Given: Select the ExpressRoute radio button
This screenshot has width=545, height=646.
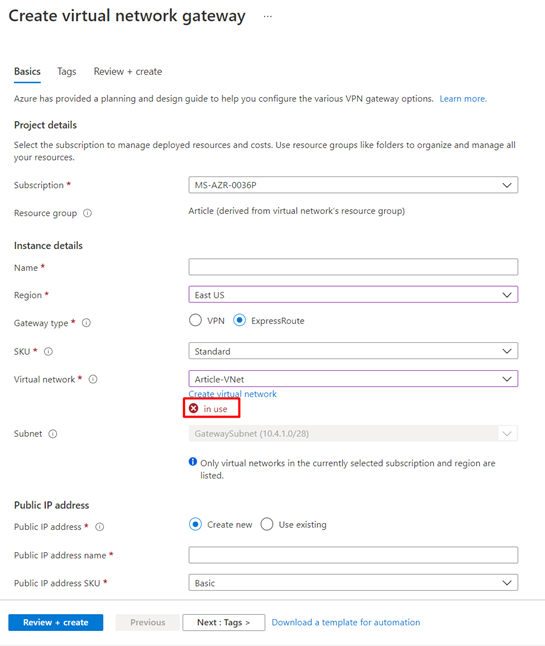Looking at the screenshot, I should (239, 320).
